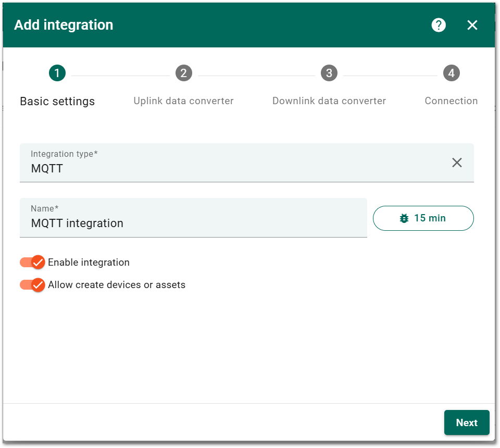Close the Add integration dialog

pos(472,24)
